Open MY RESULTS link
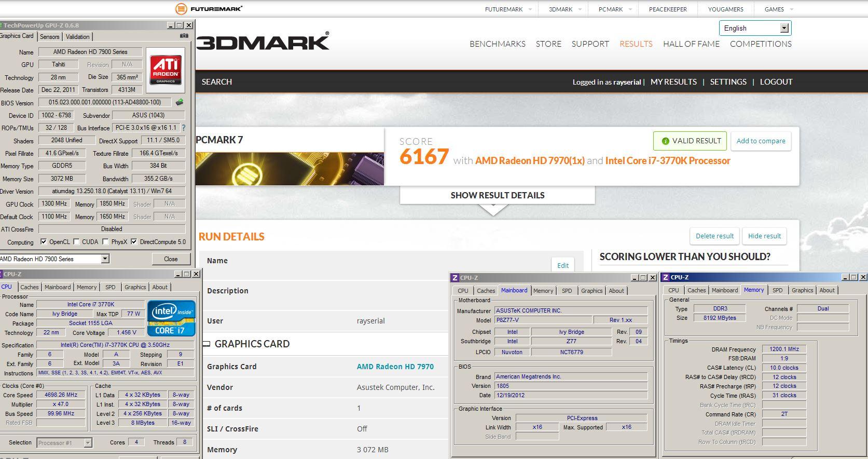Viewport: 868px width, 459px height. point(673,82)
